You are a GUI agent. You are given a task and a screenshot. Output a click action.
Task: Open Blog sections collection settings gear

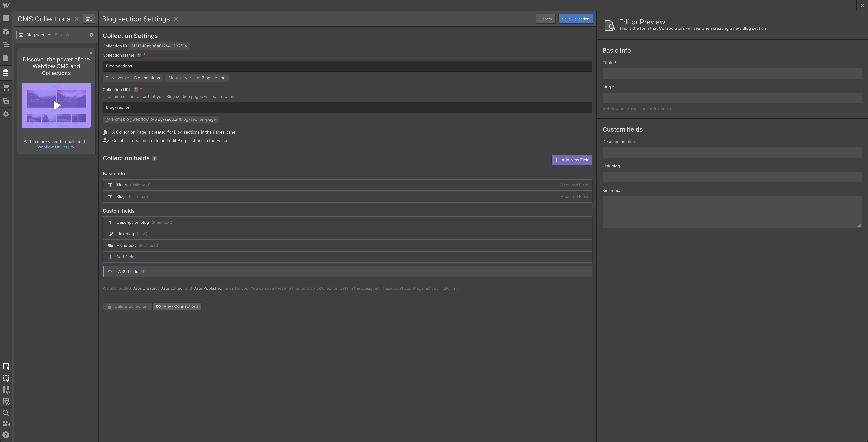[91, 35]
